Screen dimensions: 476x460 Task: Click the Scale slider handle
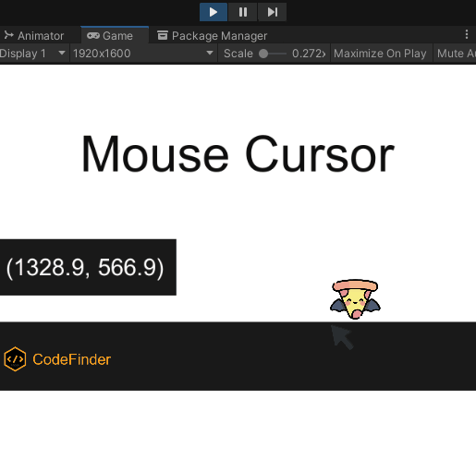pyautogui.click(x=263, y=54)
